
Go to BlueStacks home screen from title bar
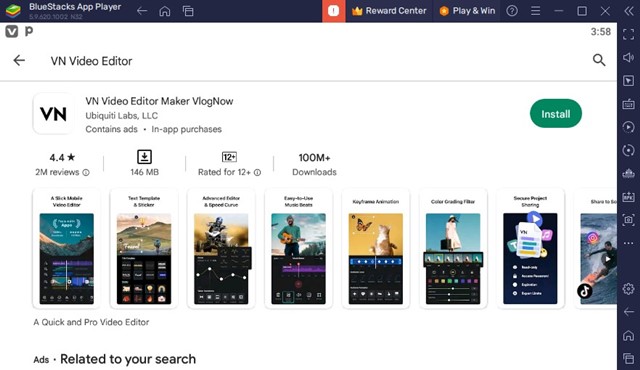pos(165,11)
